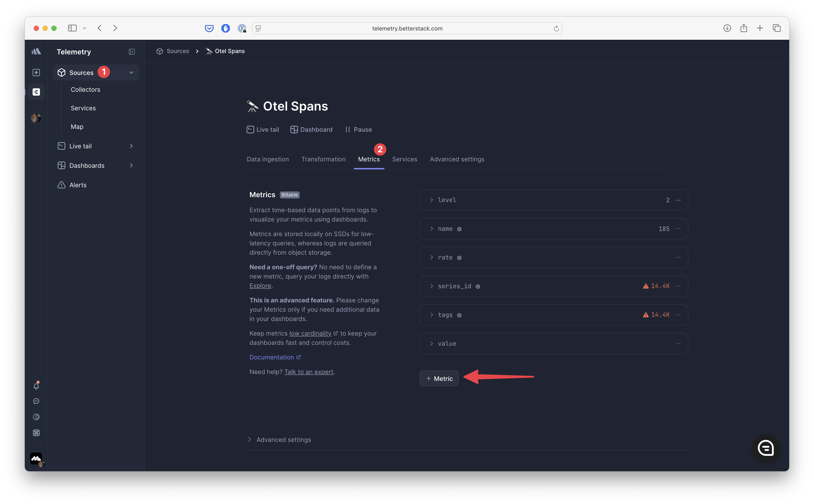The image size is (814, 504).
Task: Switch to the Data ingestion tab
Action: click(x=268, y=159)
